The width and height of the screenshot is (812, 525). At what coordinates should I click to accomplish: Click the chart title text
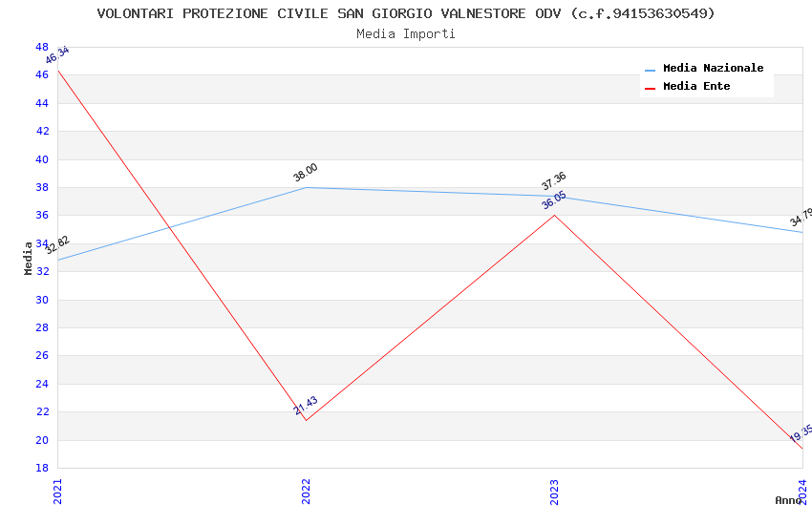406,13
